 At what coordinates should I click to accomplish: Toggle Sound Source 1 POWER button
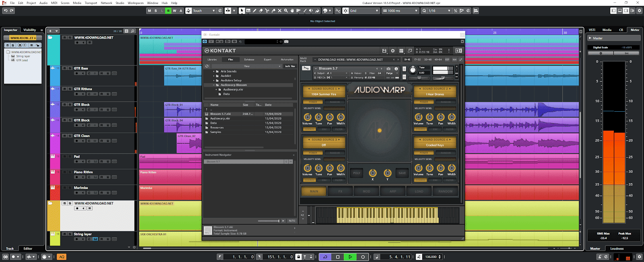[x=313, y=102]
